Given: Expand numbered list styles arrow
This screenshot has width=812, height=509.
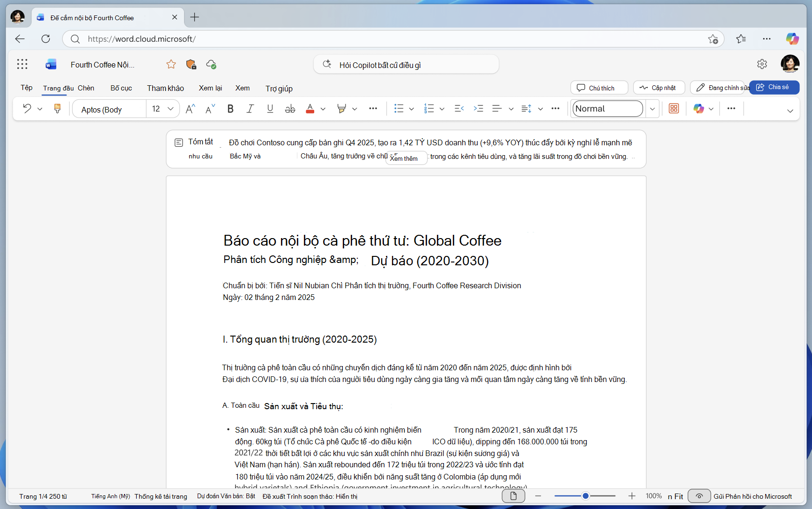Looking at the screenshot, I should pyautogui.click(x=442, y=109).
